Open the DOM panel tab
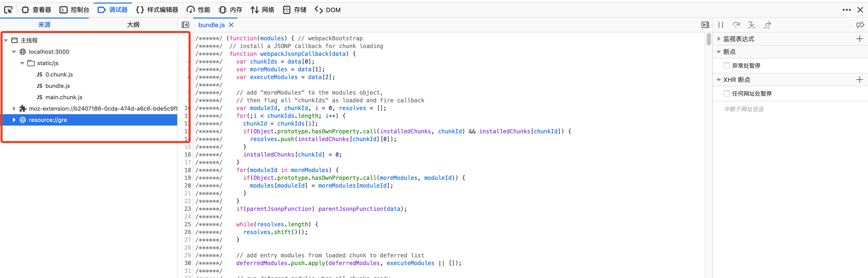 point(328,10)
